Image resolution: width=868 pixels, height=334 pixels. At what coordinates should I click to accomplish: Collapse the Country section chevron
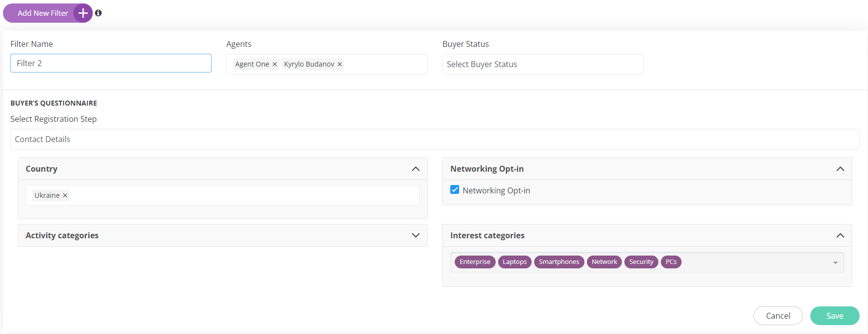coord(415,169)
